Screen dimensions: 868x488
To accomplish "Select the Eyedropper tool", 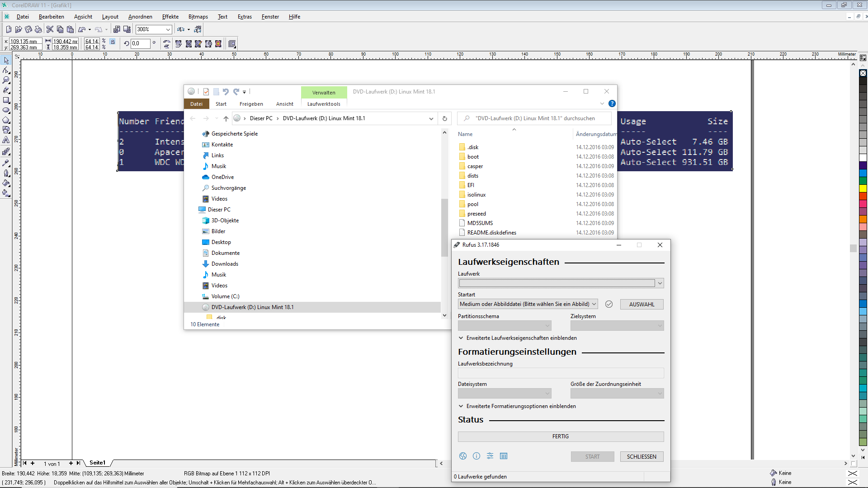I will [6, 163].
